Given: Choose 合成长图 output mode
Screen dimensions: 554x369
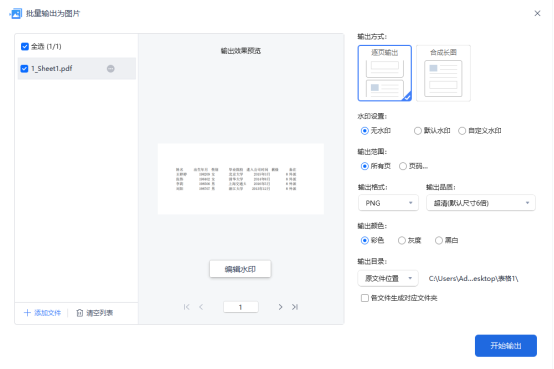Looking at the screenshot, I should (443, 73).
